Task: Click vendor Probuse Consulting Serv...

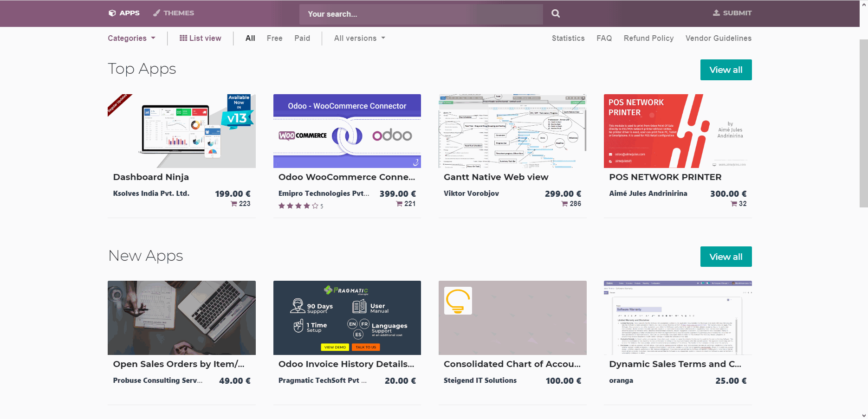Action: pos(158,380)
